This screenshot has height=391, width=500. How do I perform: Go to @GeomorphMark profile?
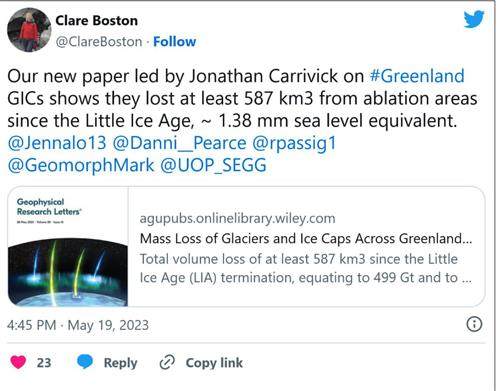click(81, 166)
